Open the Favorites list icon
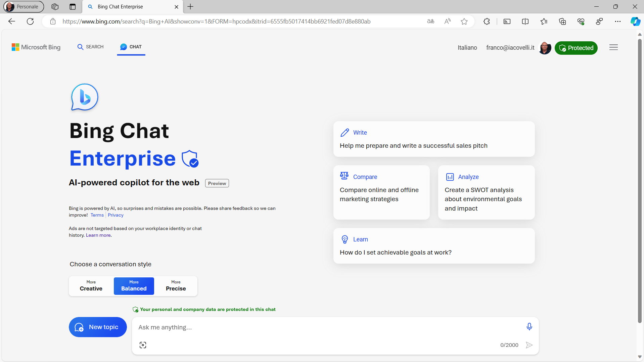The width and height of the screenshot is (644, 362). point(544,21)
